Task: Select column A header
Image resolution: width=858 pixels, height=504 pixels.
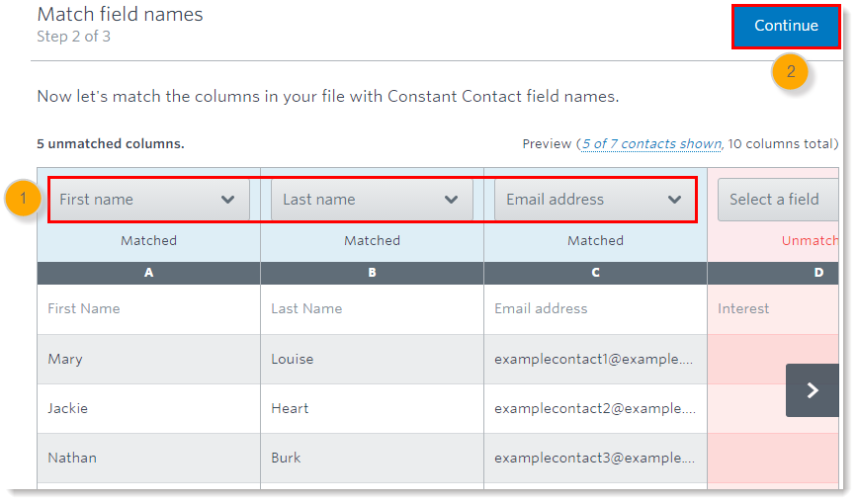Action: [149, 273]
